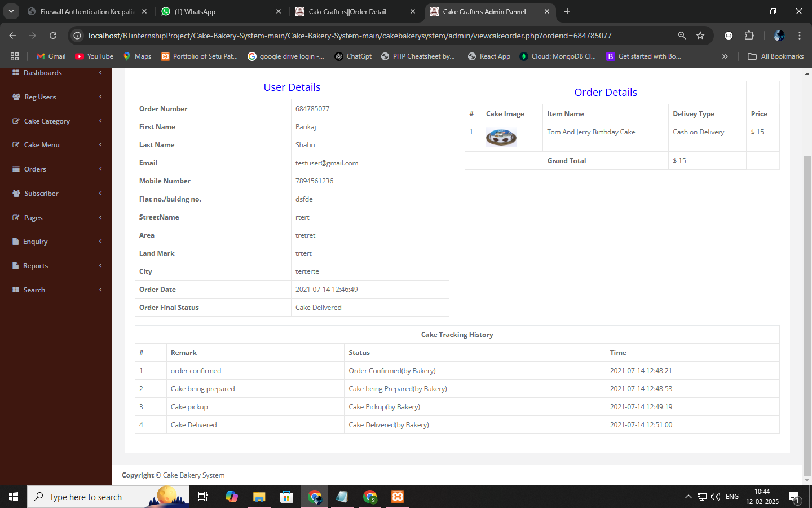Expand the Reg Users chevron
Screen dimensions: 812x508
[x=100, y=97]
